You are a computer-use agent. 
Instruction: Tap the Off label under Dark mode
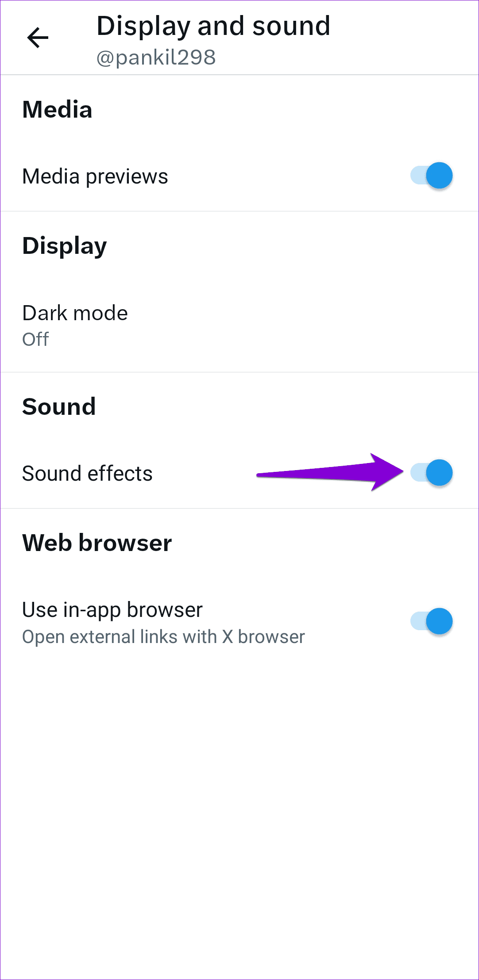(35, 340)
